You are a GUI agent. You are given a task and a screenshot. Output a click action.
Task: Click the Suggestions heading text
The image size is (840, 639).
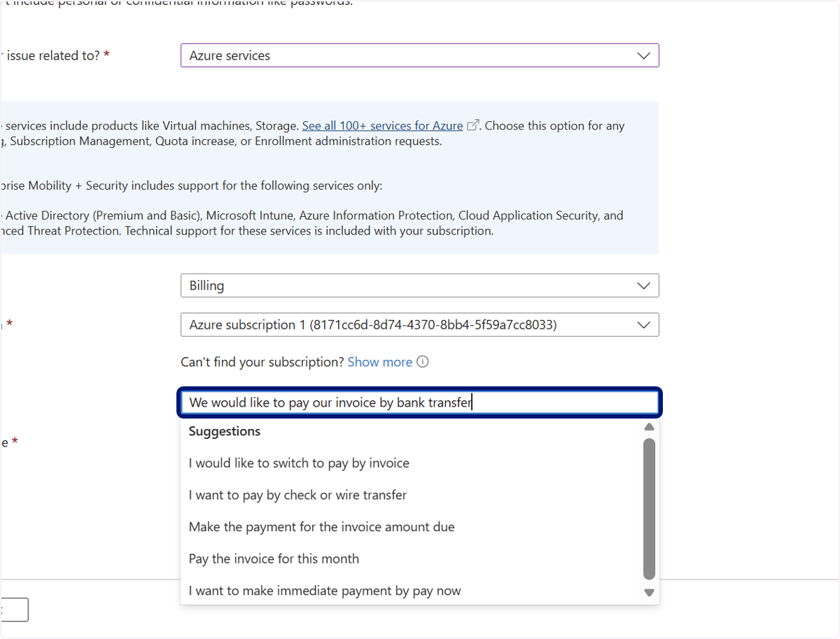click(x=225, y=431)
